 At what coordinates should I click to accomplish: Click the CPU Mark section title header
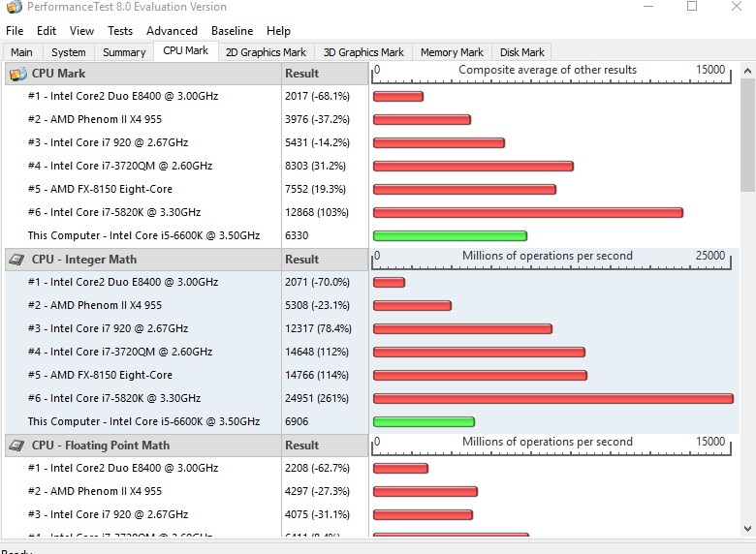(x=143, y=74)
